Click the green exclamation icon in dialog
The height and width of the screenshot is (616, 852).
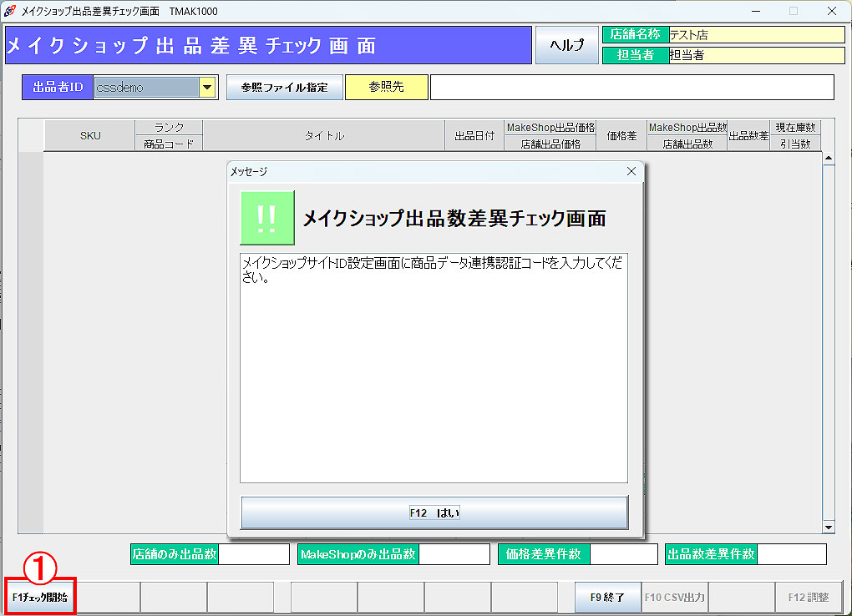point(267,218)
